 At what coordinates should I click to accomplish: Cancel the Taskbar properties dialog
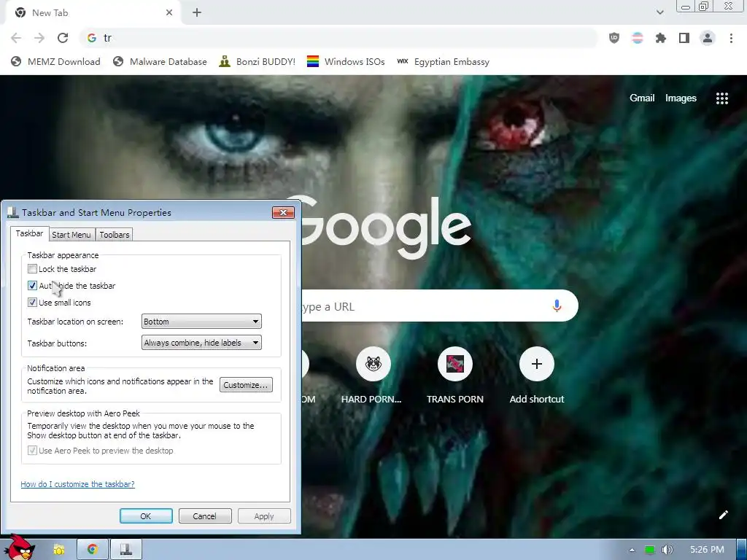point(205,516)
